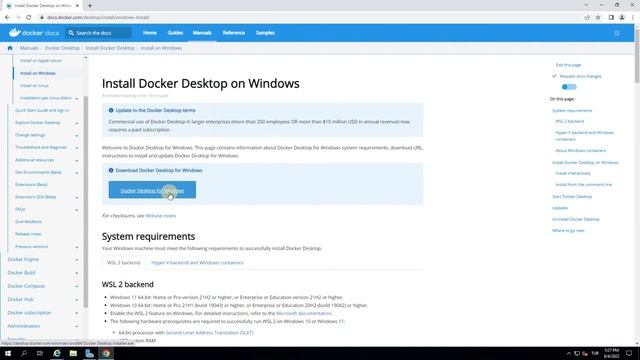Expand Explore Docker Desktop section
The width and height of the screenshot is (640, 360).
76,123
